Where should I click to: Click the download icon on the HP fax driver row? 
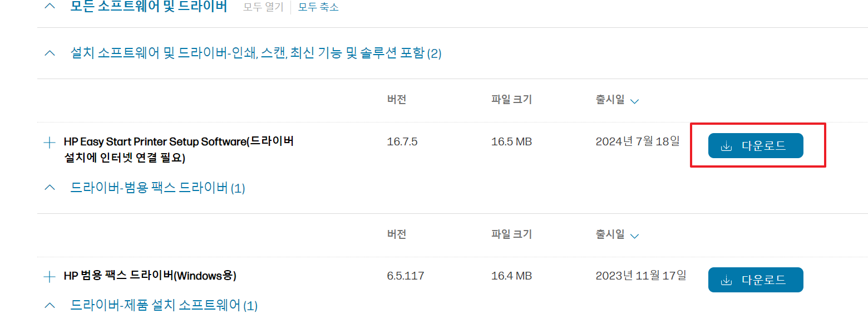[x=726, y=280]
